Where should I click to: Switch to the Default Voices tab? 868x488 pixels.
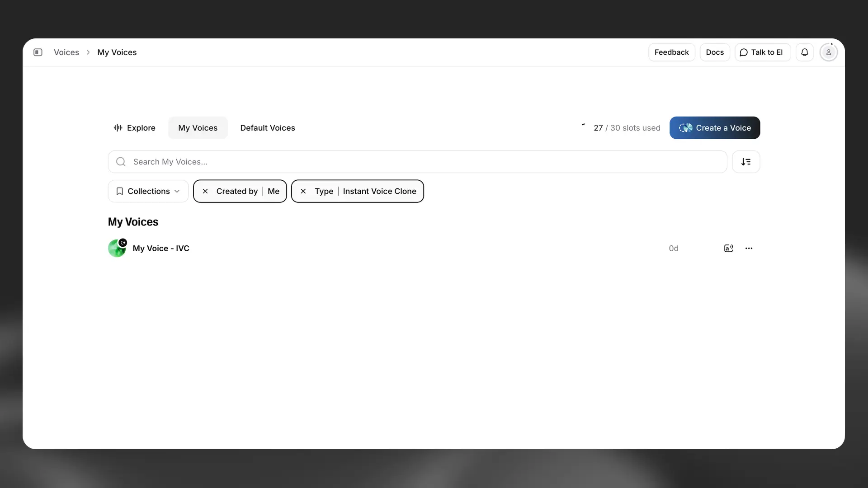point(268,128)
